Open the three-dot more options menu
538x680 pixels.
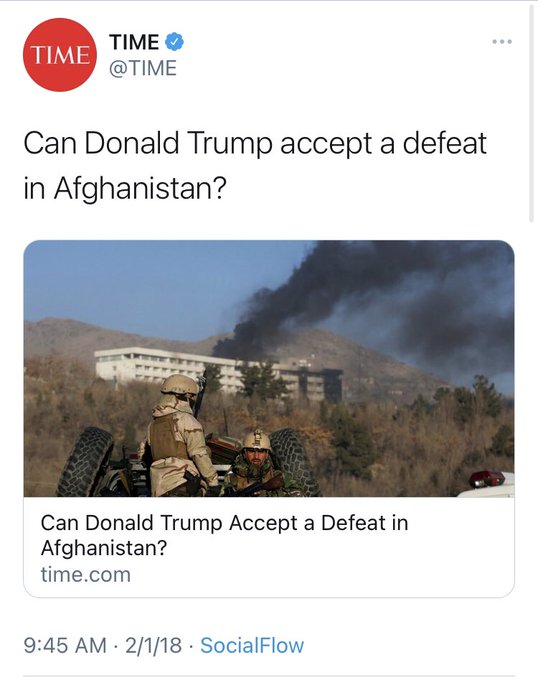[x=502, y=42]
